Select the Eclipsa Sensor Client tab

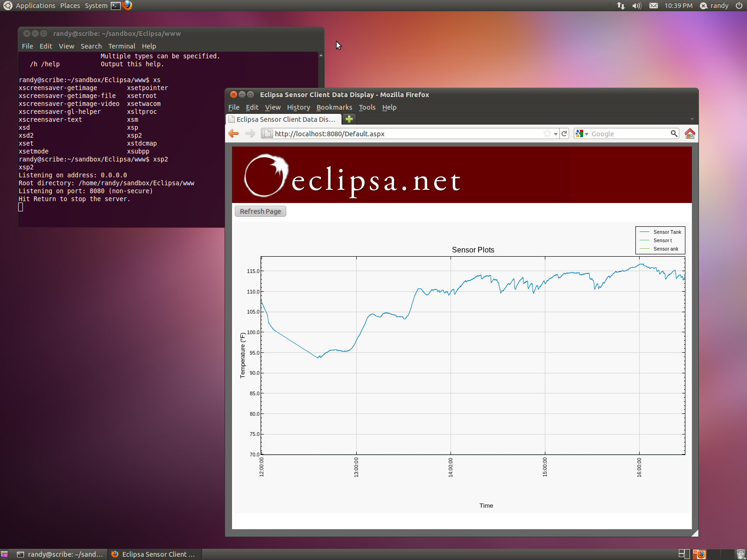pos(285,119)
